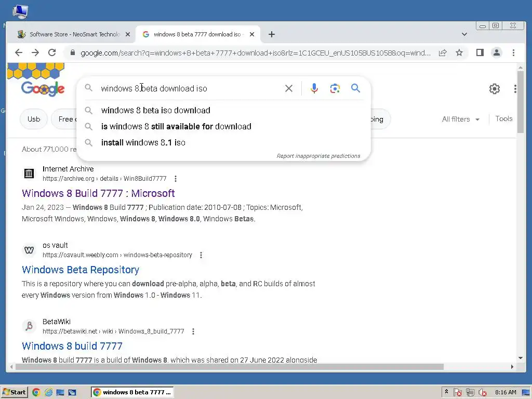Screen dimensions: 532x399
Task: Share this page icon in address bar
Action: point(443,52)
